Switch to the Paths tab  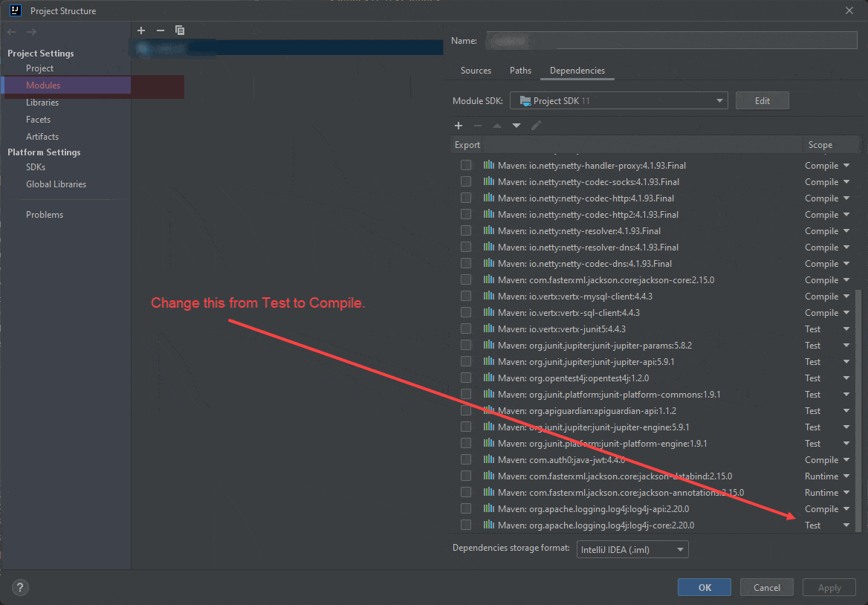(520, 71)
